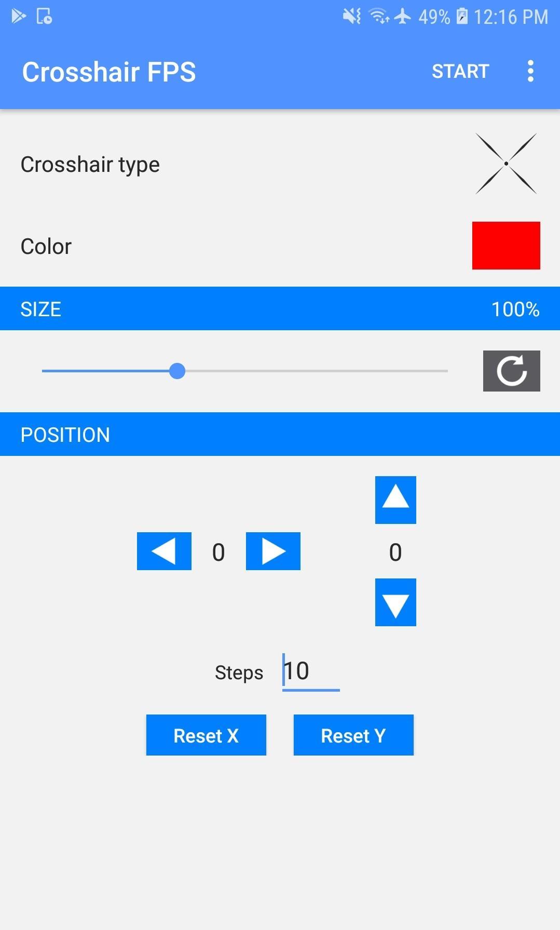Screen dimensions: 560x930
Task: Focus the Steps input field
Action: coord(311,671)
